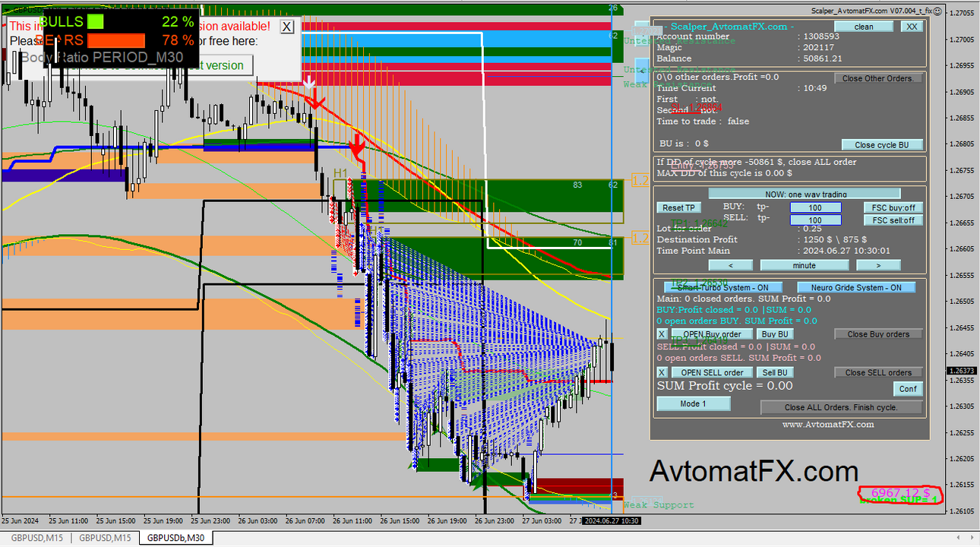Click the green BULLS percentage bar
Screen dimensions: 980x547
pyautogui.click(x=95, y=22)
